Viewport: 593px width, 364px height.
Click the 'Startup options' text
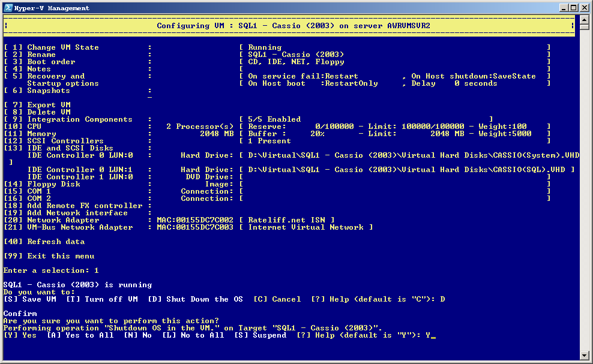click(x=63, y=83)
